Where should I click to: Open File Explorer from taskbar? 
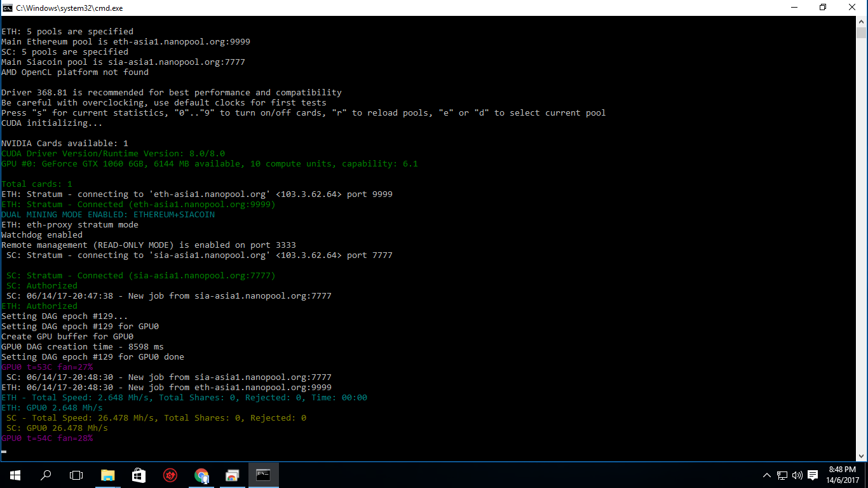[107, 475]
